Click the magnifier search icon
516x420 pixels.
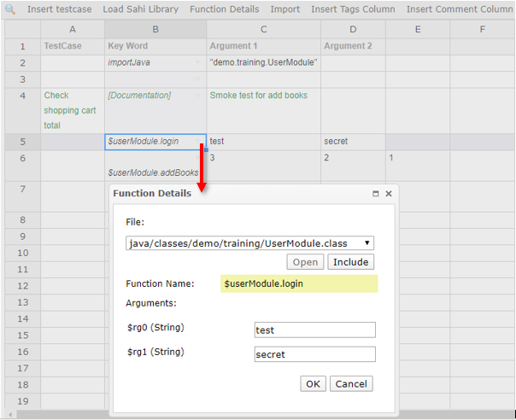click(11, 9)
